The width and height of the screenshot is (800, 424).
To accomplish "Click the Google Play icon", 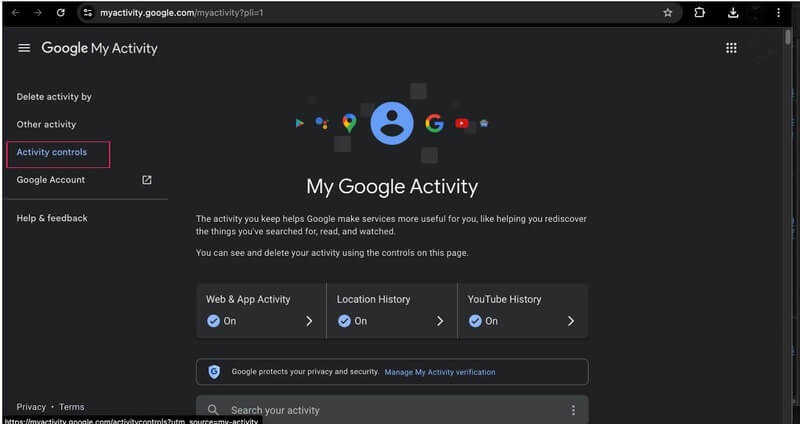I will (299, 123).
